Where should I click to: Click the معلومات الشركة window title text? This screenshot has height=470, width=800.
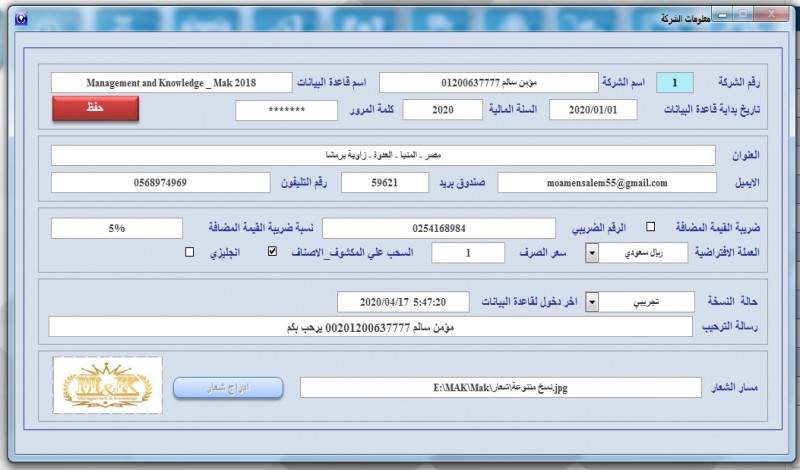pos(686,18)
